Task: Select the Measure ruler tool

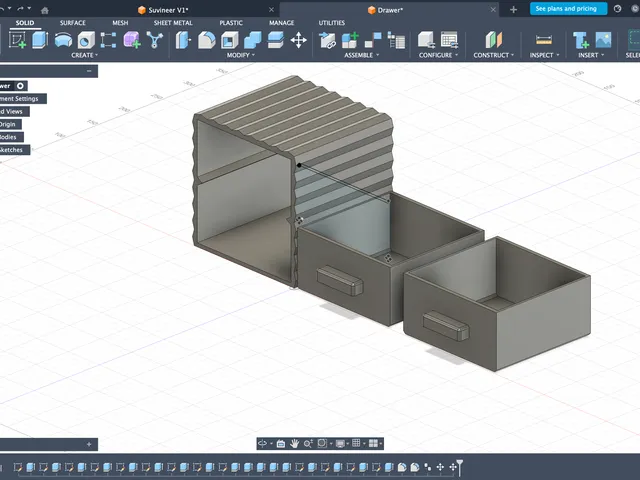Action: pos(544,40)
